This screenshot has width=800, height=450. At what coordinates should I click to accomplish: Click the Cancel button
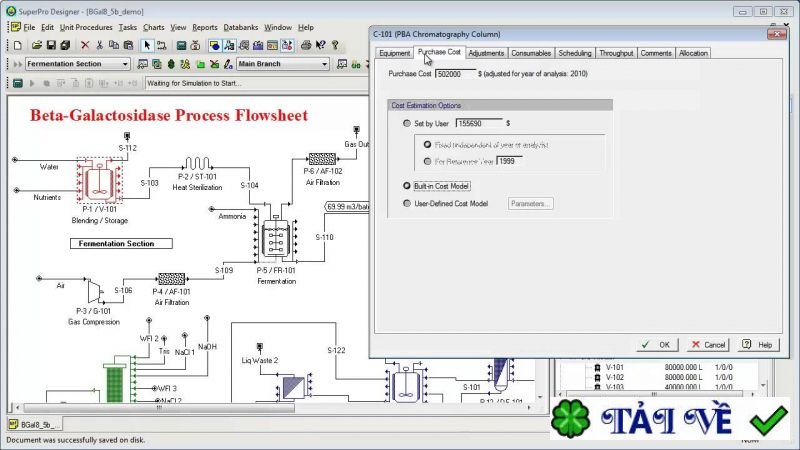708,345
